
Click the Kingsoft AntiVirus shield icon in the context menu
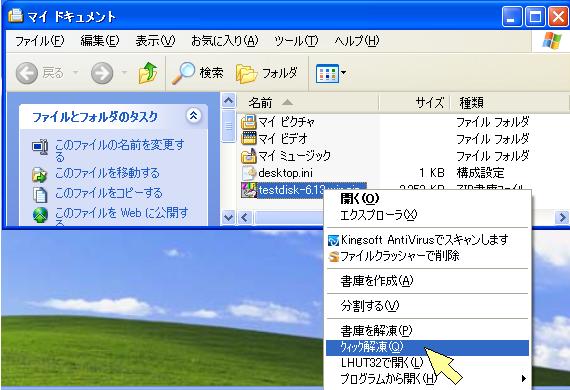click(x=333, y=240)
